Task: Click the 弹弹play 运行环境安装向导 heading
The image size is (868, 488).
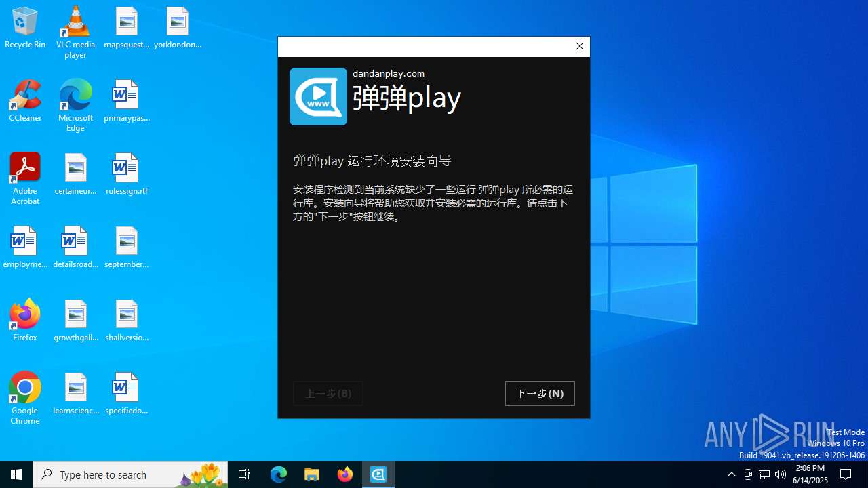Action: point(372,161)
